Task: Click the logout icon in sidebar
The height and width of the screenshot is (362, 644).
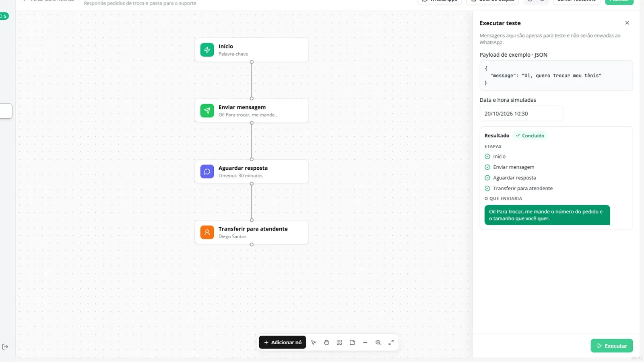Action: [x=5, y=347]
